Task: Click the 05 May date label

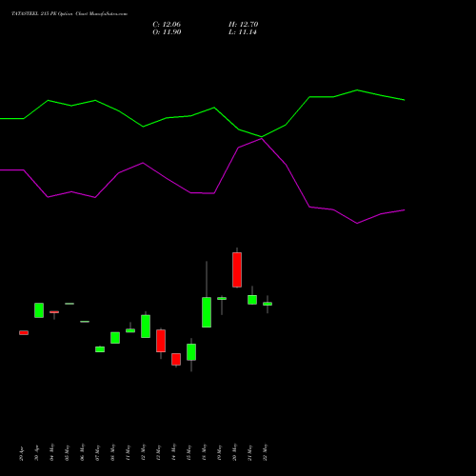Action: (68, 452)
